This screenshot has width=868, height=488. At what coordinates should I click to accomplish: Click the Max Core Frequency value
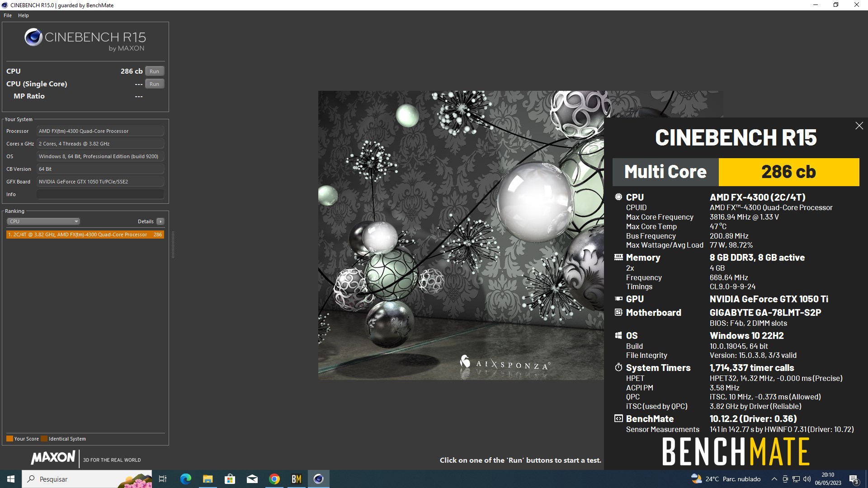(744, 217)
